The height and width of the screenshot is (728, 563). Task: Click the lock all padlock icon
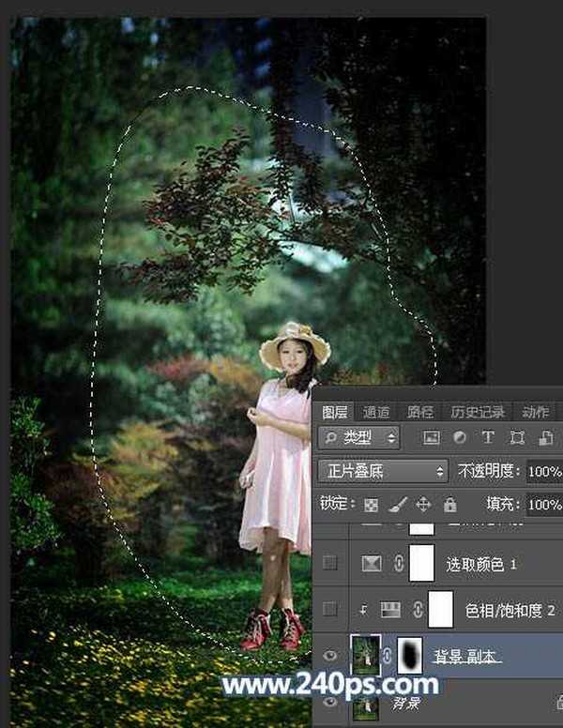pyautogui.click(x=449, y=505)
